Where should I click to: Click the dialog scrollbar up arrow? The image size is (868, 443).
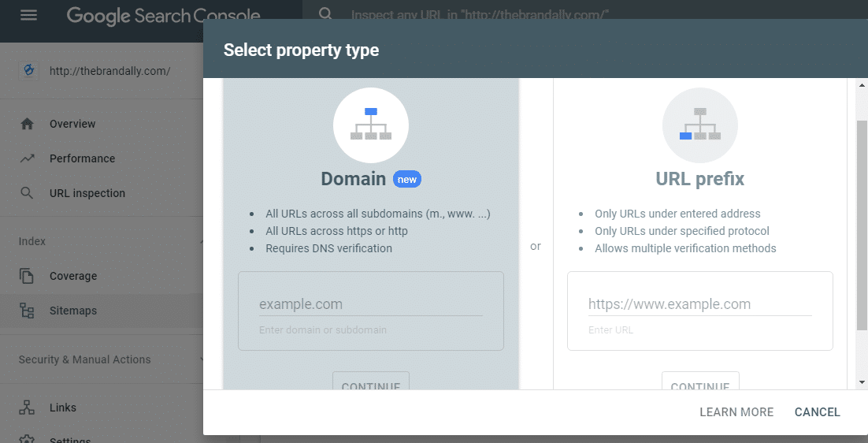[862, 85]
